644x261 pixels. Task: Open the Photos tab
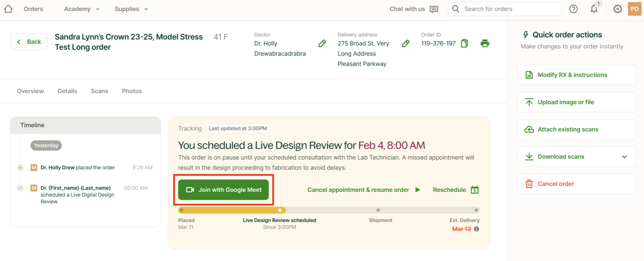[131, 91]
